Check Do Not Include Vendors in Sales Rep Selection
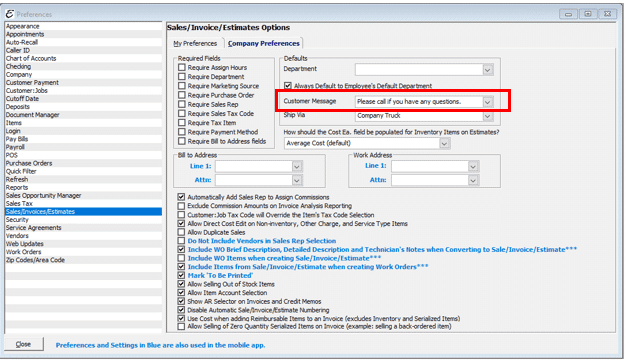 181,241
